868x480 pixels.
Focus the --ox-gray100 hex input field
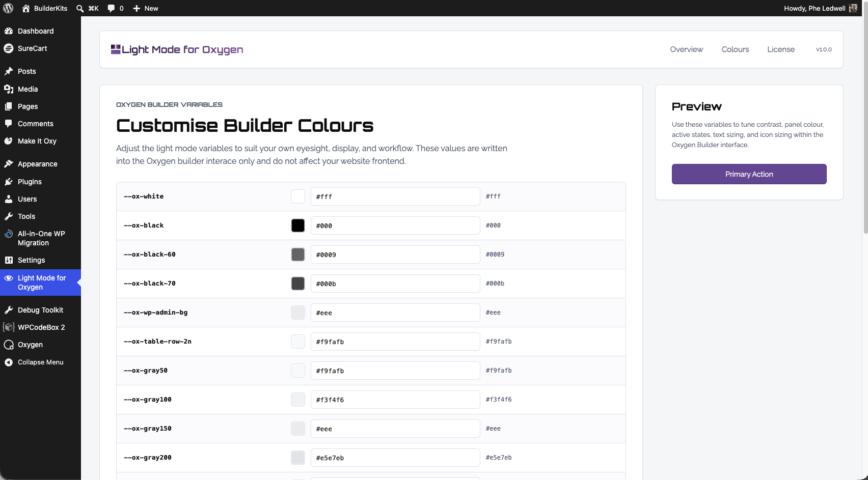pyautogui.click(x=395, y=400)
